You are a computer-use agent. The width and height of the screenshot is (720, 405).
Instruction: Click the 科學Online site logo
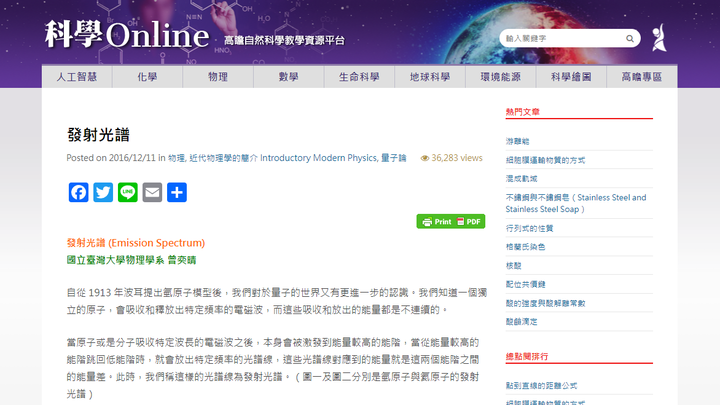point(126,35)
